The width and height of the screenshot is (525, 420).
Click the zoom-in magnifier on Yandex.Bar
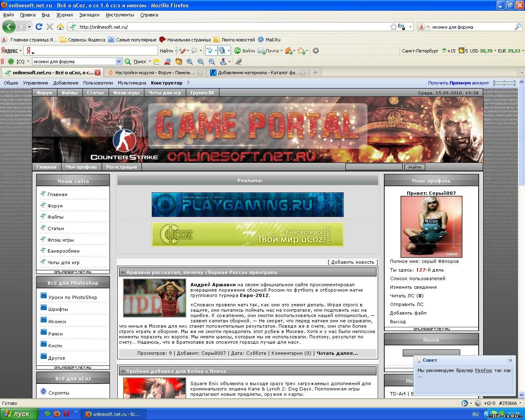(189, 62)
